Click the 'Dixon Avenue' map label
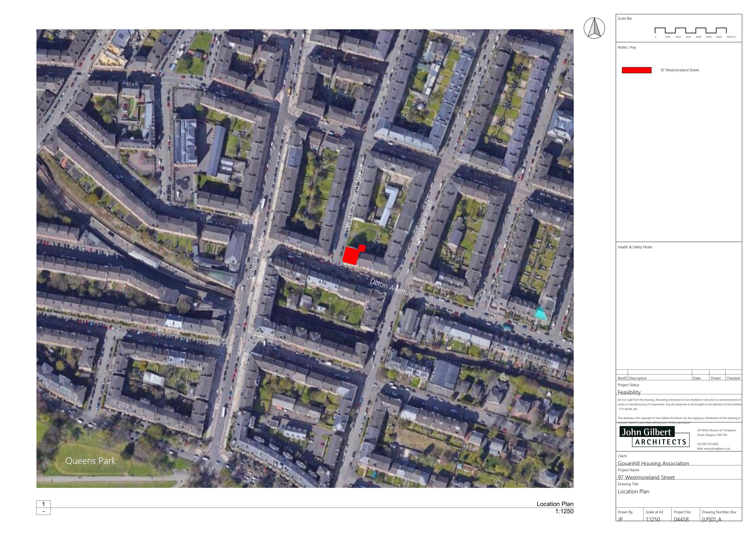 click(391, 288)
